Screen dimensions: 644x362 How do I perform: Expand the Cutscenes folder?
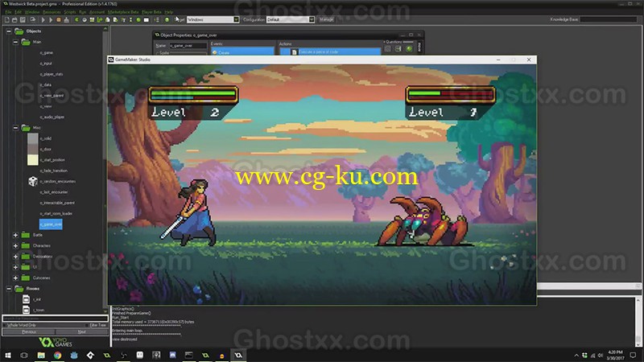coord(15,278)
